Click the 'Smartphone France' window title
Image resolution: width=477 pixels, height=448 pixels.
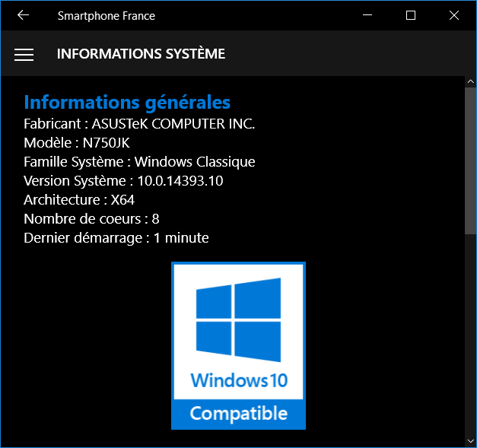click(107, 16)
